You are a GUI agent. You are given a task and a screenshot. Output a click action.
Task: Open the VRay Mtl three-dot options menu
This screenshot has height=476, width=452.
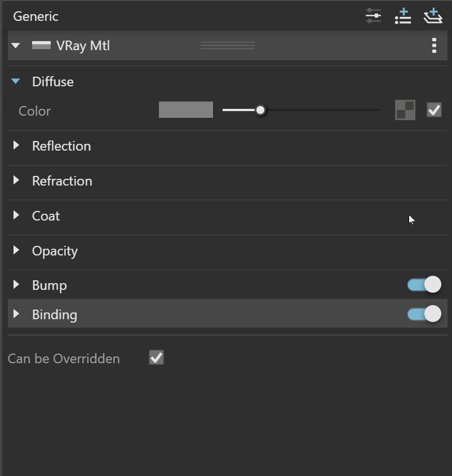(434, 46)
